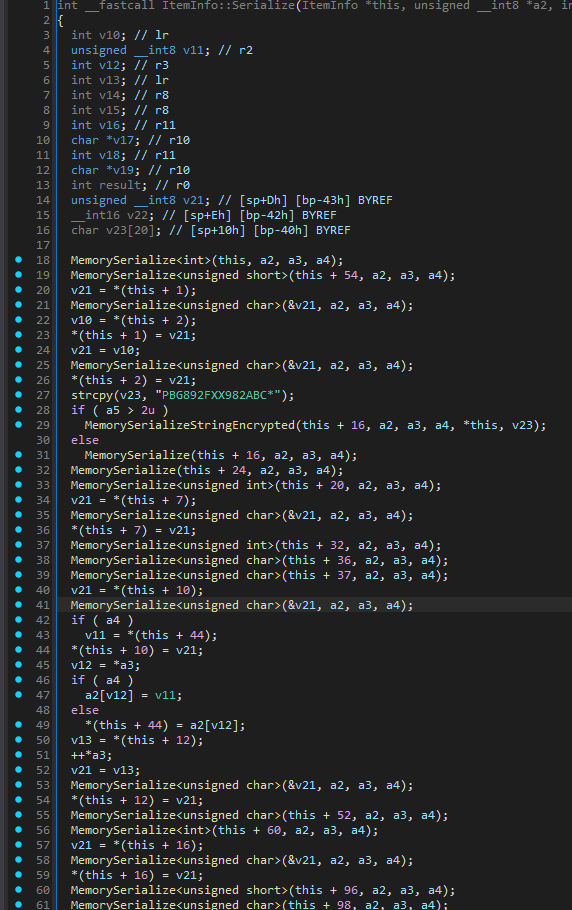Toggle the breakpoint dot on line 53
This screenshot has height=910, width=572.
click(x=19, y=785)
